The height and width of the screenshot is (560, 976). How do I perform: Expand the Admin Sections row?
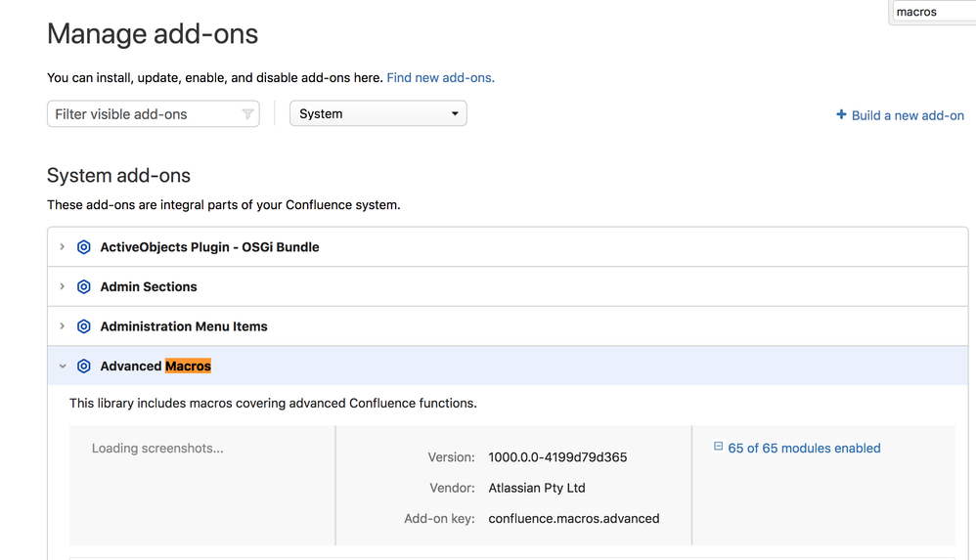pos(63,287)
